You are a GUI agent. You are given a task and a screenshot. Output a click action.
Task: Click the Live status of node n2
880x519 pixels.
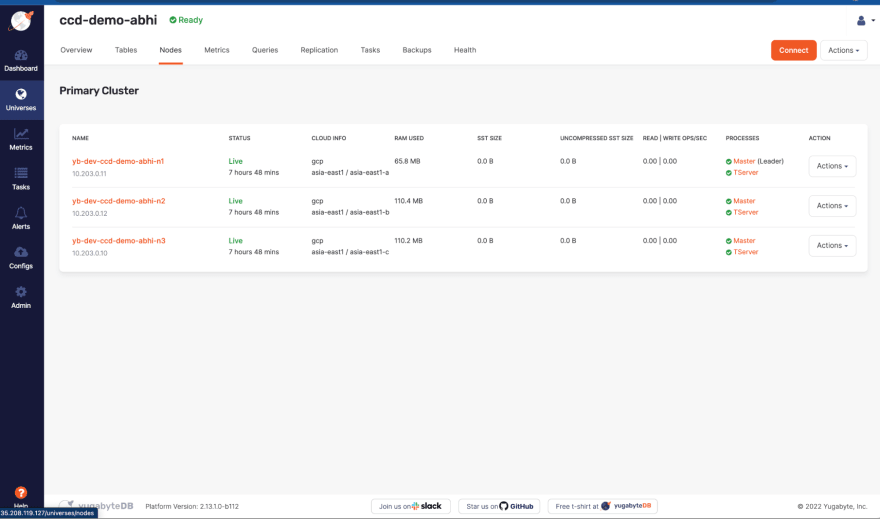coord(236,201)
